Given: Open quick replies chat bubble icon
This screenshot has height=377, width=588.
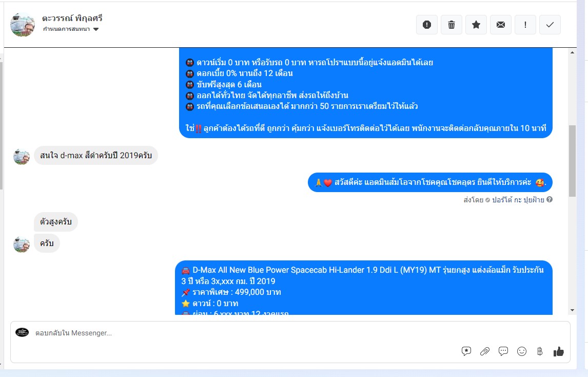Looking at the screenshot, I should click(x=503, y=351).
